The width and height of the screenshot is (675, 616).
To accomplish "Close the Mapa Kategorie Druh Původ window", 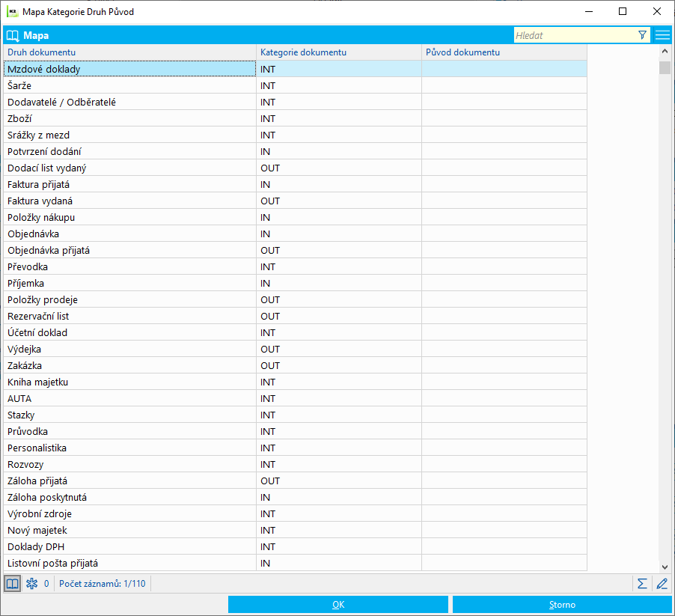I will pyautogui.click(x=657, y=12).
